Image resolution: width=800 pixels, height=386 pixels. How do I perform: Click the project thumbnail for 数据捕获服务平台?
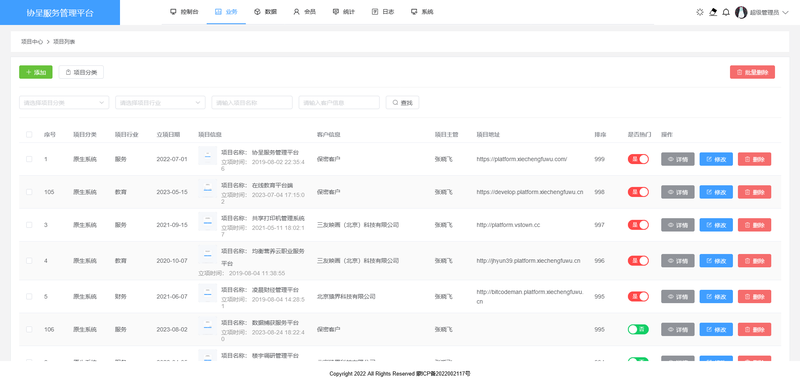coord(207,326)
